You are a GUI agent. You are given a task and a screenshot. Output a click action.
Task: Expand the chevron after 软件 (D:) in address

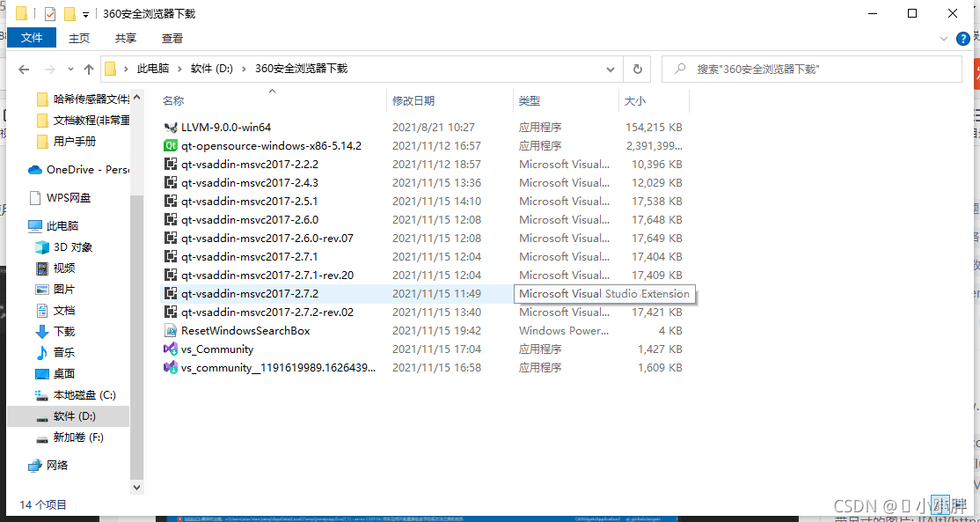(244, 69)
